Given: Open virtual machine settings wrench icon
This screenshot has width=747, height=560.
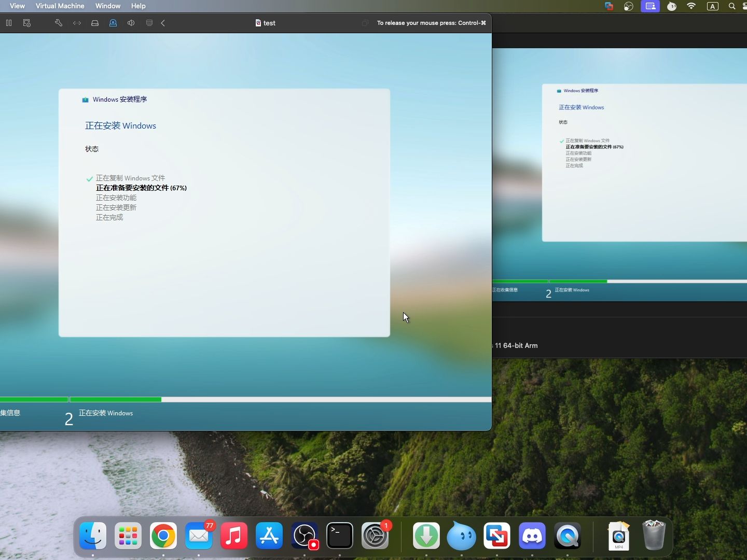Looking at the screenshot, I should pyautogui.click(x=59, y=23).
